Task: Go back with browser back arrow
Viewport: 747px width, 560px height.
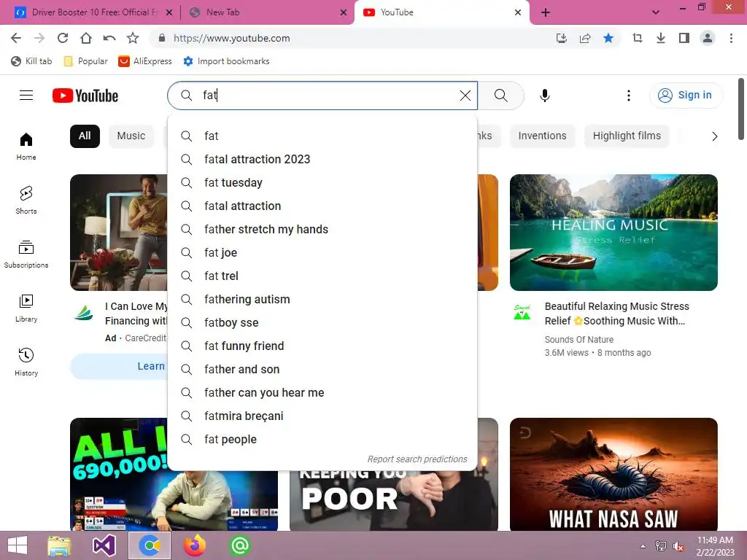Action: pos(16,38)
